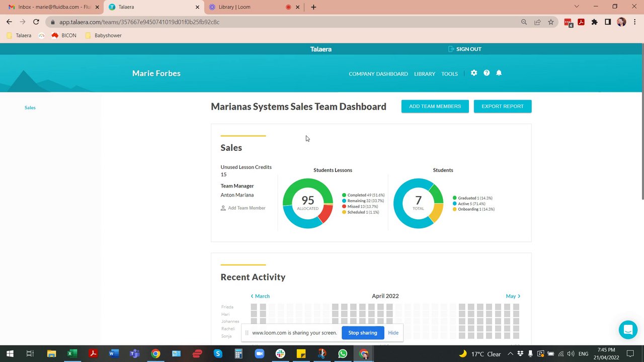This screenshot has width=644, height=362.
Task: Click the Stop sharing button
Action: click(363, 333)
